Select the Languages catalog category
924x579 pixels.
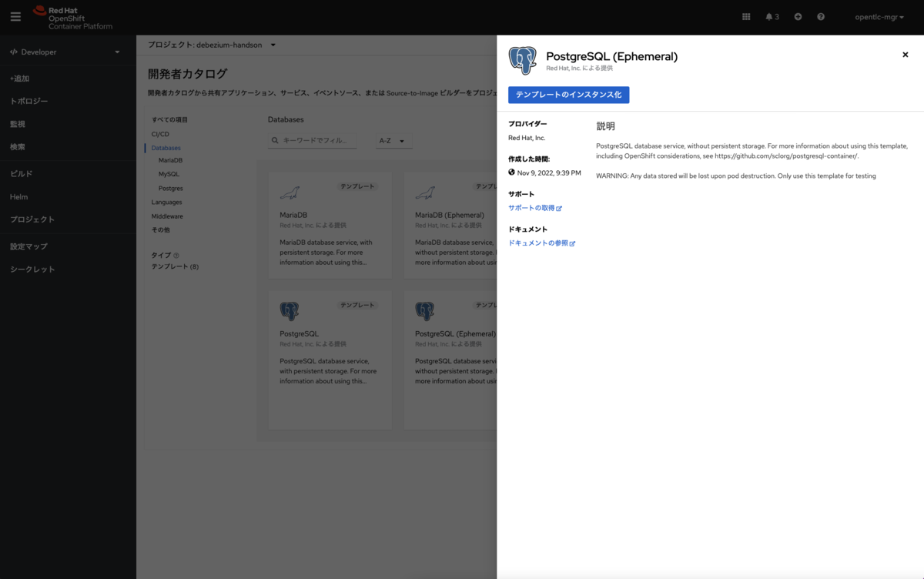point(166,202)
